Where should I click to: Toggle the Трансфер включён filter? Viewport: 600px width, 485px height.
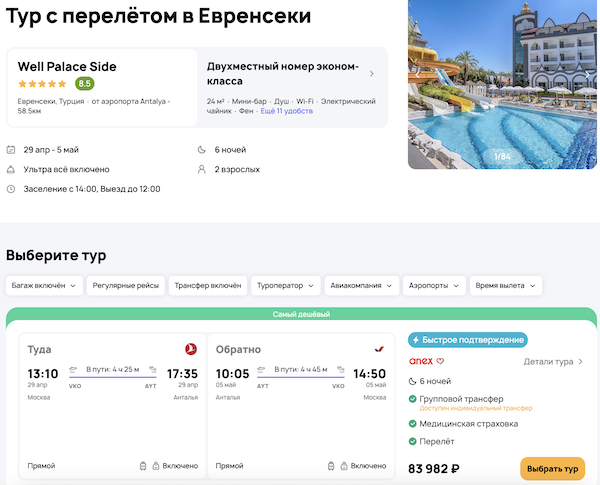207,286
